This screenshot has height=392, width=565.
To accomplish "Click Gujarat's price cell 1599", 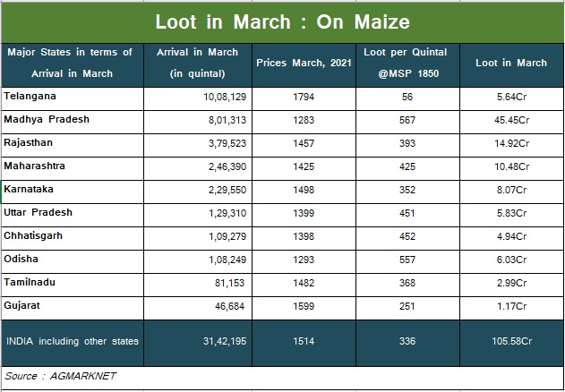I will [304, 306].
